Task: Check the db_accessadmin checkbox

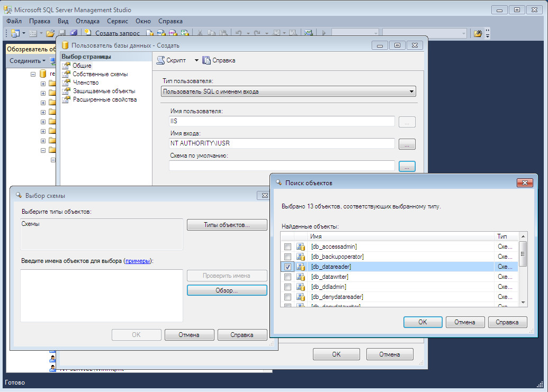Action: 288,247
